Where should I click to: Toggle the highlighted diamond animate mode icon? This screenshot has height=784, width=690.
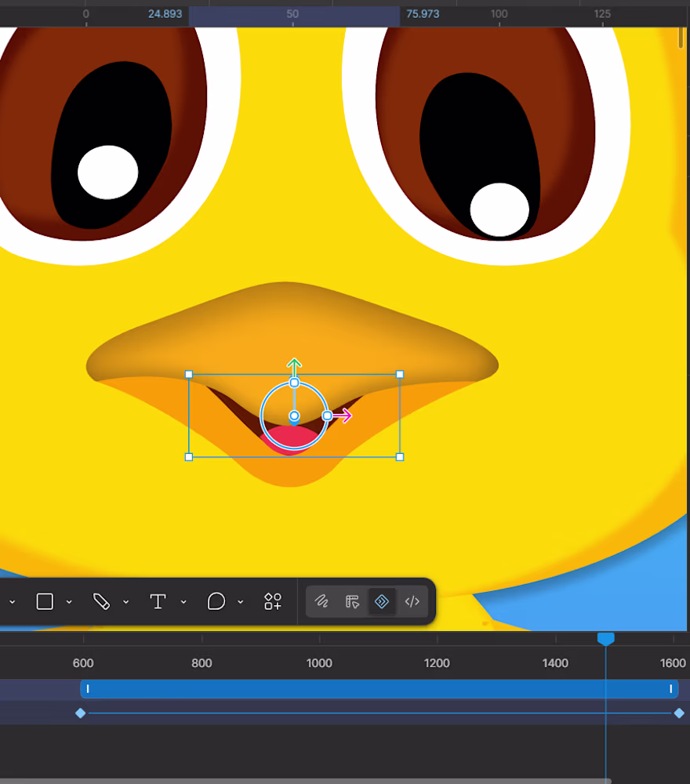[x=382, y=601]
